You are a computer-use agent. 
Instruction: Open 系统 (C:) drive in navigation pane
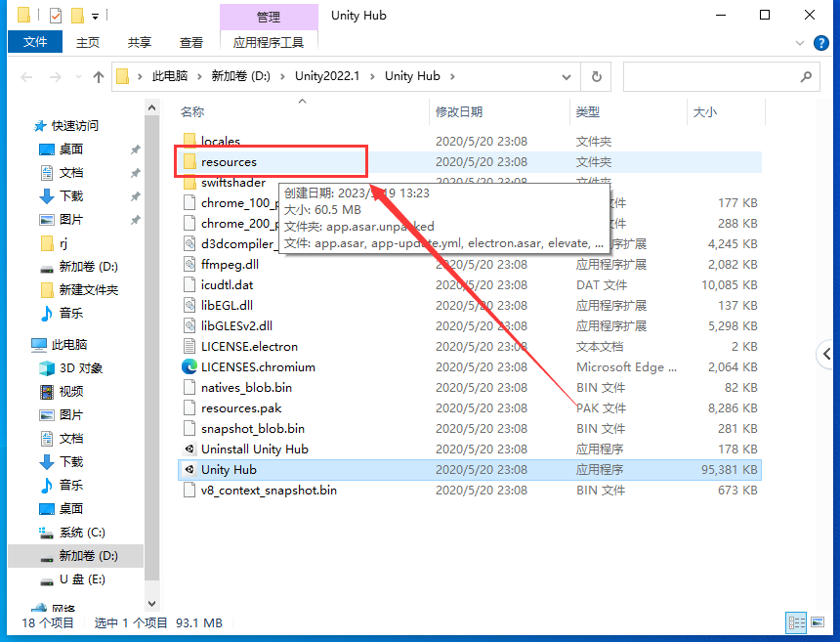[x=82, y=533]
